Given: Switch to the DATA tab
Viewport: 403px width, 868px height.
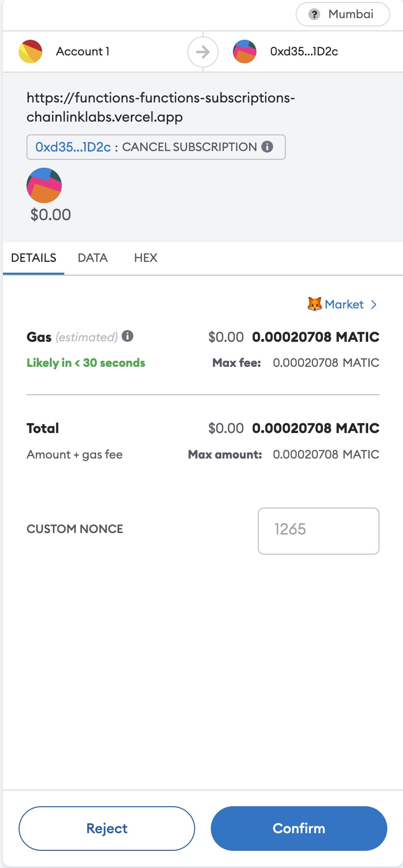Looking at the screenshot, I should [x=93, y=257].
